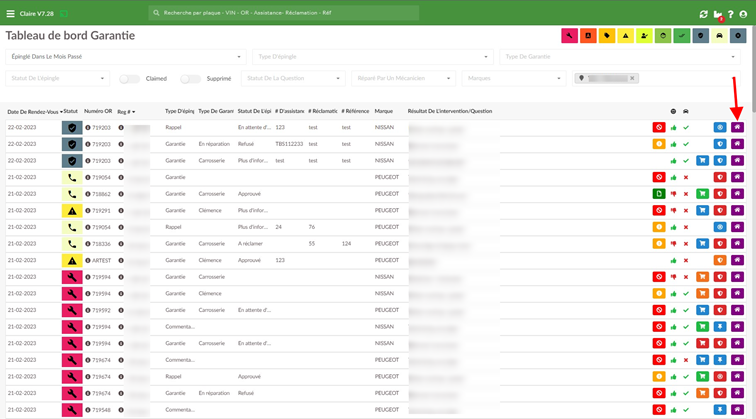
Task: Click the purple icon on the first row
Action: [x=737, y=127]
